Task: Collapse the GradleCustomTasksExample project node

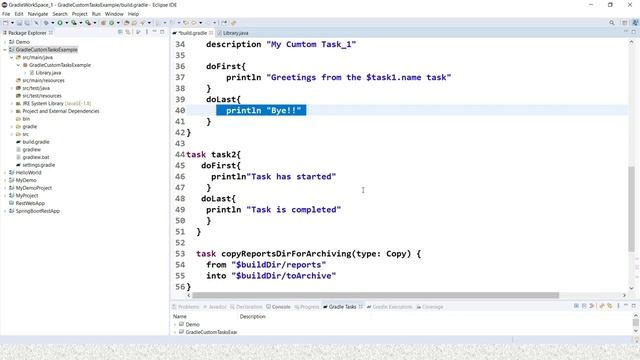Action: 5,50
